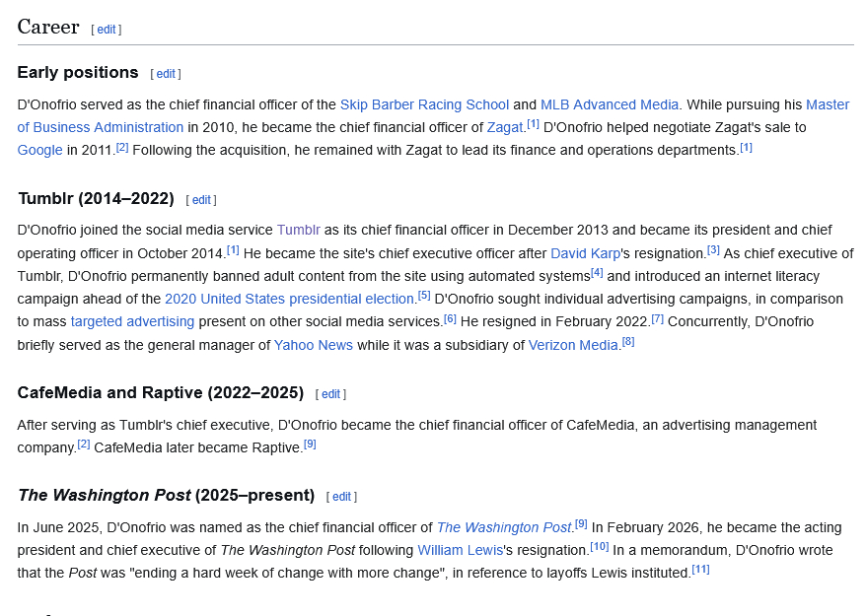Open the Tumblr article link

[x=298, y=230]
